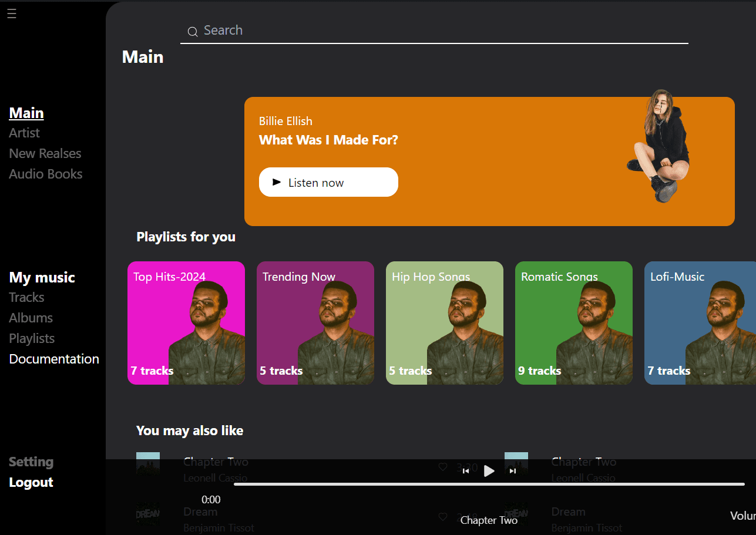
Task: Skip to next track
Action: click(513, 471)
